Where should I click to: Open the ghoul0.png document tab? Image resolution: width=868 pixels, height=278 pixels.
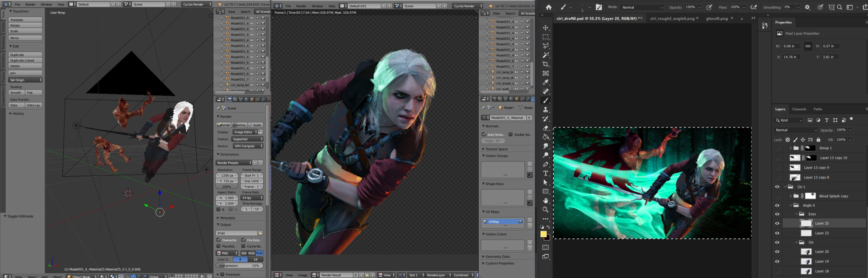click(x=717, y=19)
